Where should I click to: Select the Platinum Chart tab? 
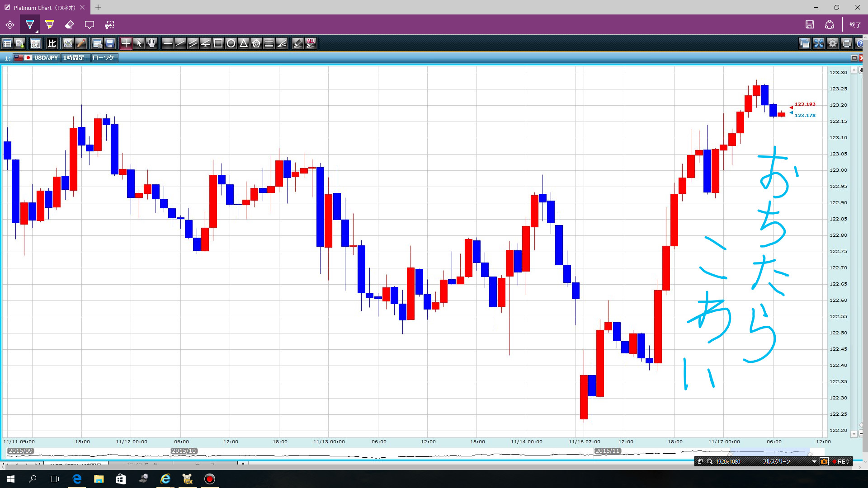click(x=43, y=7)
